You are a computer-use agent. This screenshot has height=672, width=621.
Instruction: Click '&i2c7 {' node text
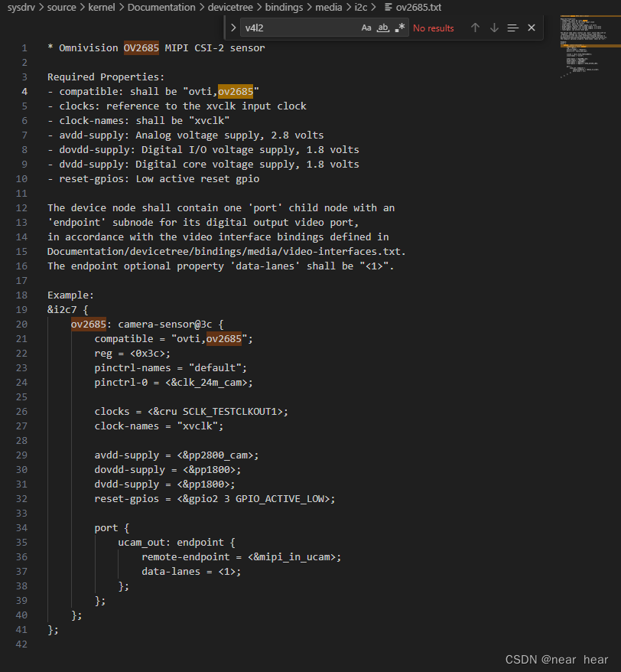pos(67,309)
